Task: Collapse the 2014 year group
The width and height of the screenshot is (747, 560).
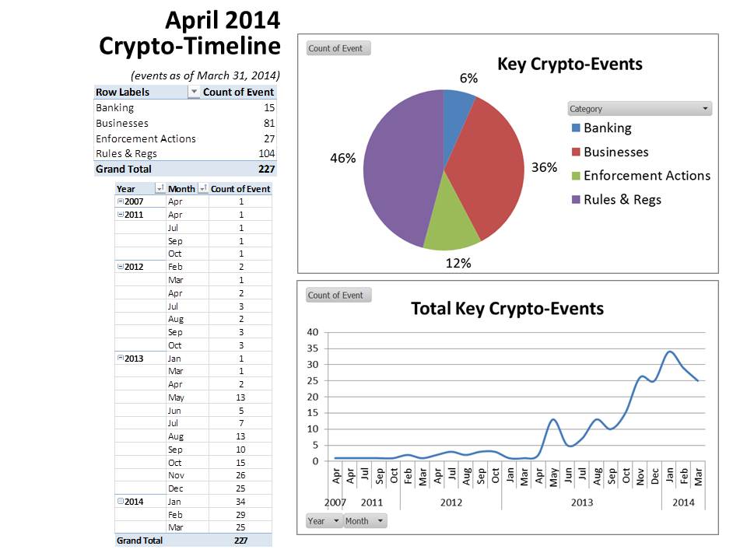Action: click(x=120, y=502)
